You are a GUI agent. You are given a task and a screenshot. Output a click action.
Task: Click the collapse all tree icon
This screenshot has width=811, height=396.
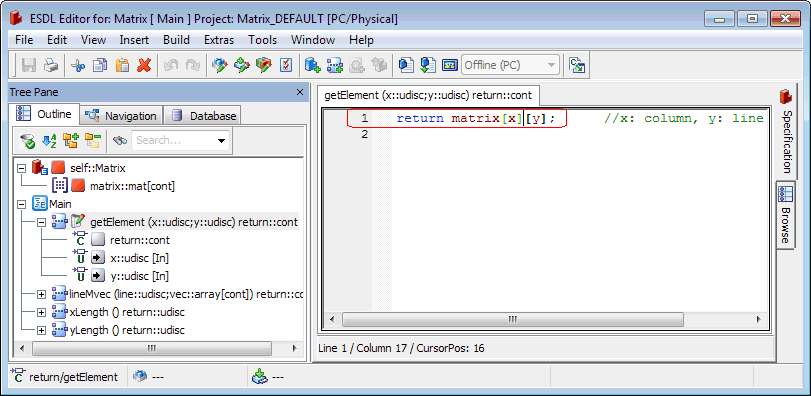click(92, 140)
